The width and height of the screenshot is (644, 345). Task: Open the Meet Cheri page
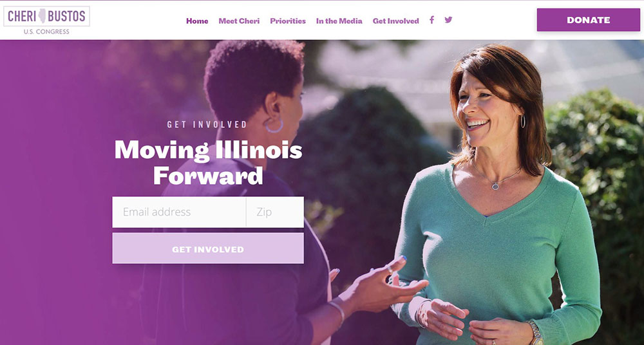click(x=239, y=21)
